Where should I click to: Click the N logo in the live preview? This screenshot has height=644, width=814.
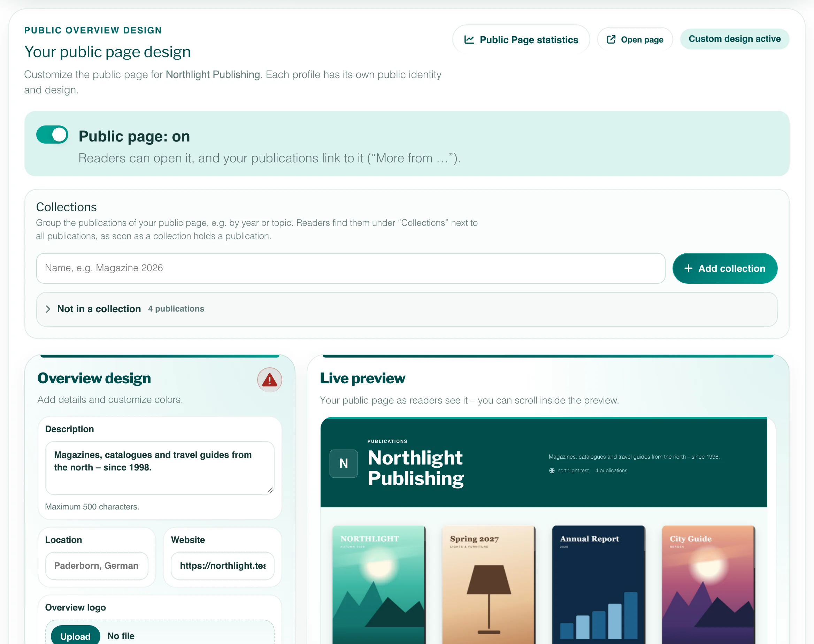pyautogui.click(x=344, y=463)
